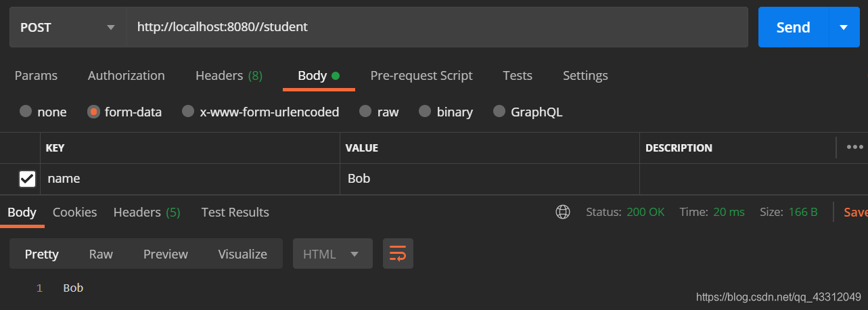Open the three-dots column options menu

[x=854, y=147]
